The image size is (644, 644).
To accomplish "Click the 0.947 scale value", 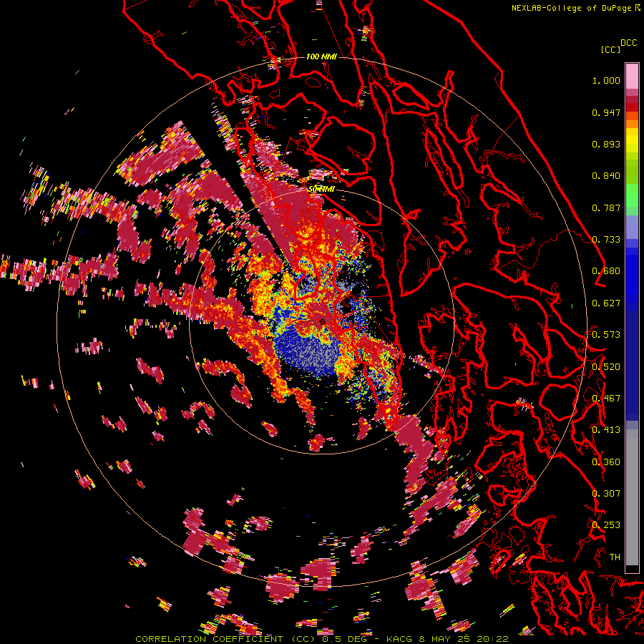I will point(606,112).
